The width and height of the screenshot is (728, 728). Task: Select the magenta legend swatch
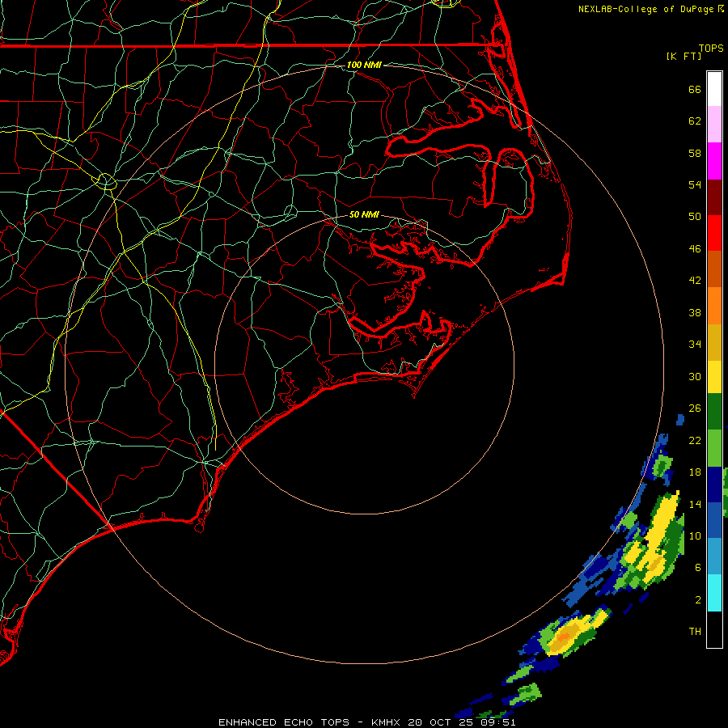pyautogui.click(x=714, y=161)
